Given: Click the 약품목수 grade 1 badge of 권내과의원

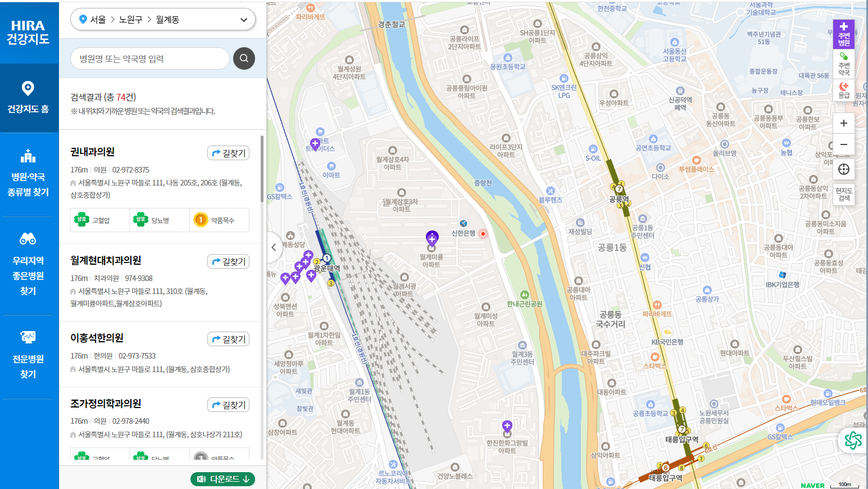Looking at the screenshot, I should point(219,220).
